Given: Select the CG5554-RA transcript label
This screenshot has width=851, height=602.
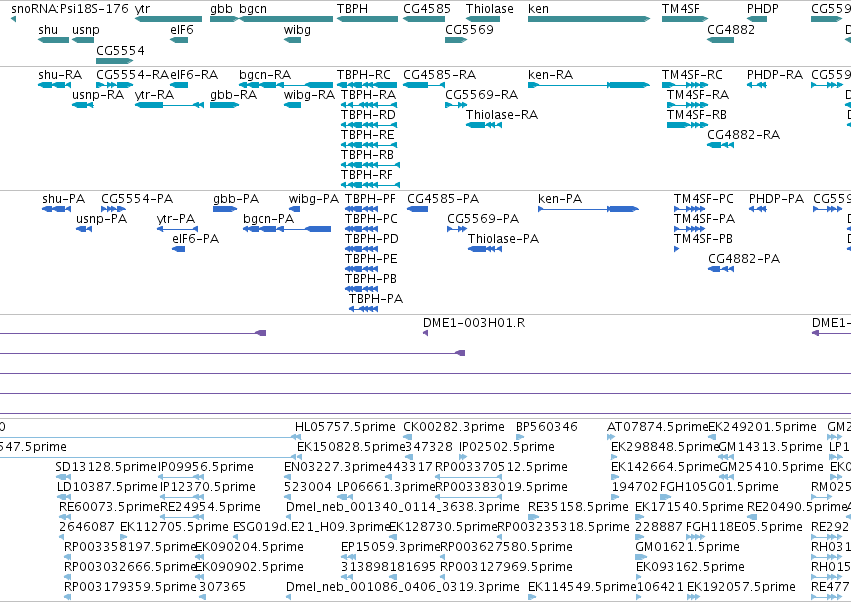Looking at the screenshot, I should pyautogui.click(x=132, y=74).
